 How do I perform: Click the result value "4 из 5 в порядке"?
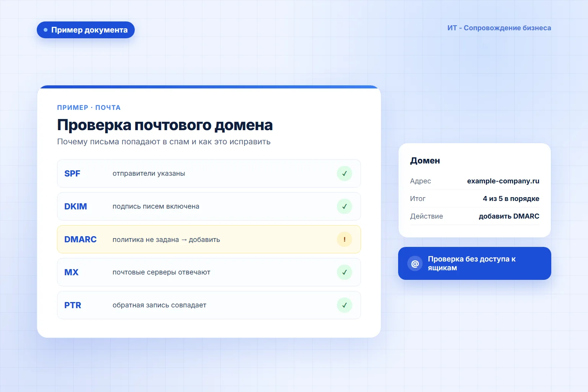(511, 199)
